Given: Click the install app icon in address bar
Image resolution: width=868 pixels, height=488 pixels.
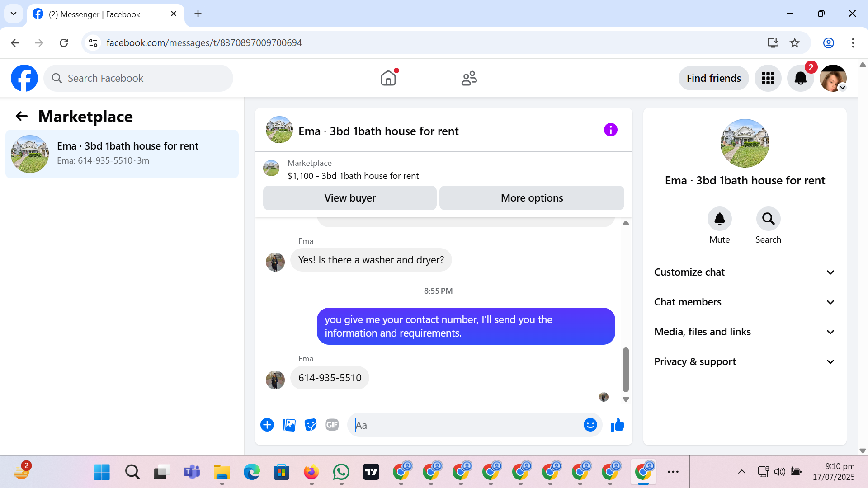Looking at the screenshot, I should (x=773, y=43).
